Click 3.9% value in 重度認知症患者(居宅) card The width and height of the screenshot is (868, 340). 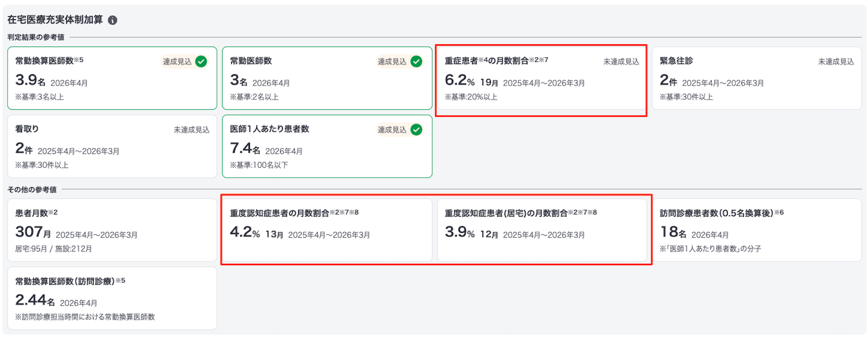point(459,232)
